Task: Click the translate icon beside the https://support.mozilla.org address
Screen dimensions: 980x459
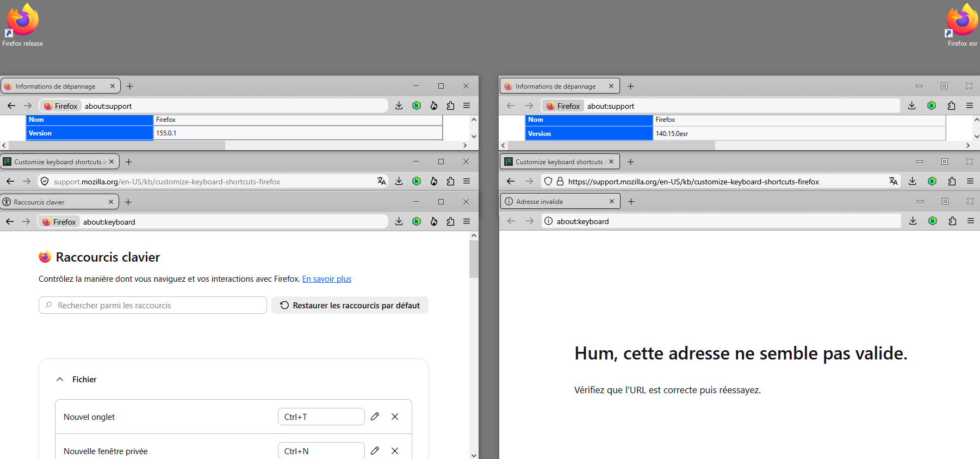Action: [x=893, y=181]
